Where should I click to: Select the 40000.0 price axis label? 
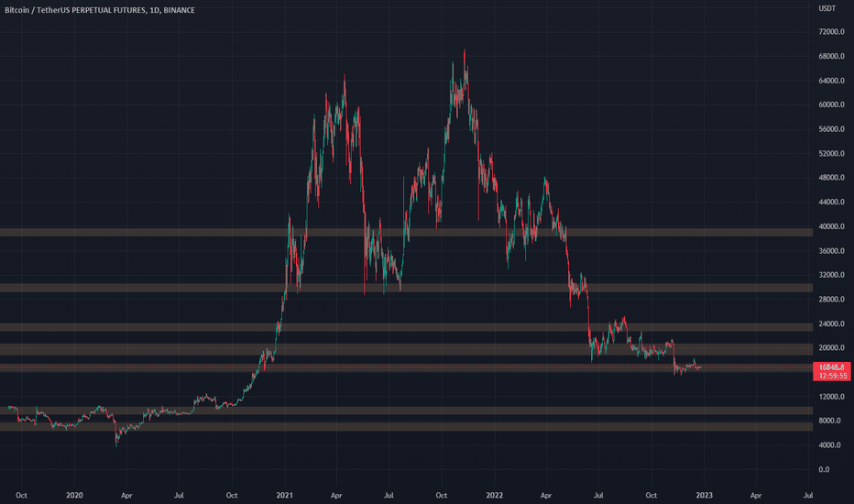coord(831,226)
